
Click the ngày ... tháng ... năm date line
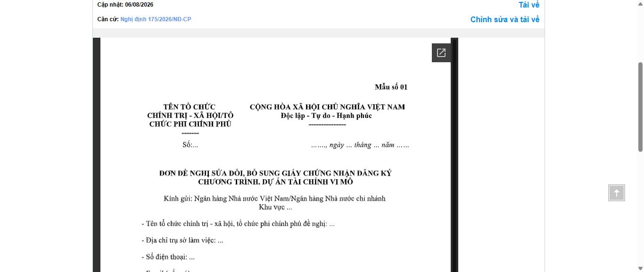tap(360, 145)
